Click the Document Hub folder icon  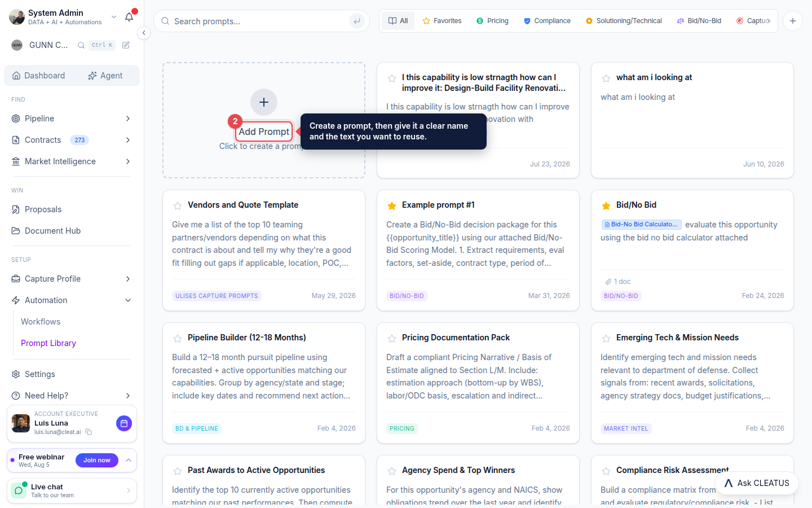point(16,231)
